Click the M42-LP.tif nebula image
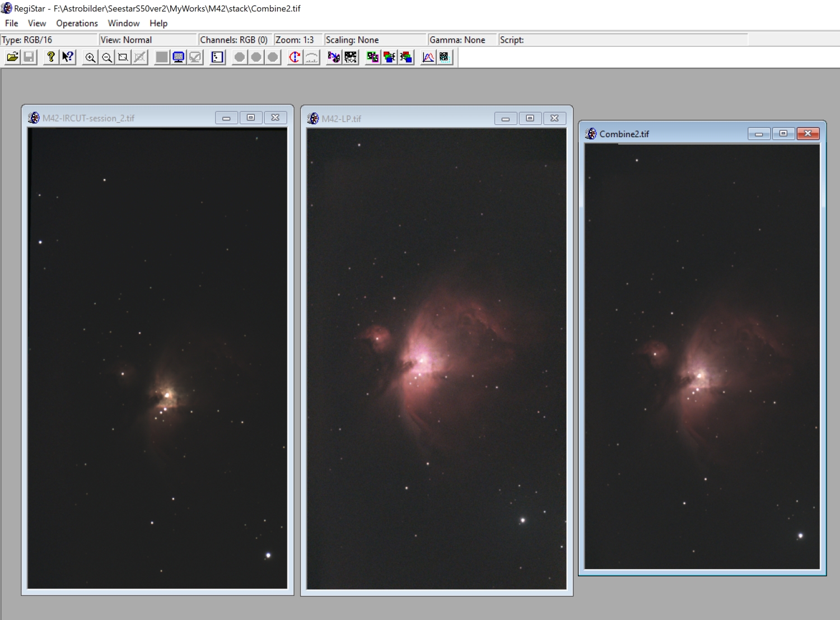The height and width of the screenshot is (620, 840). coord(436,359)
